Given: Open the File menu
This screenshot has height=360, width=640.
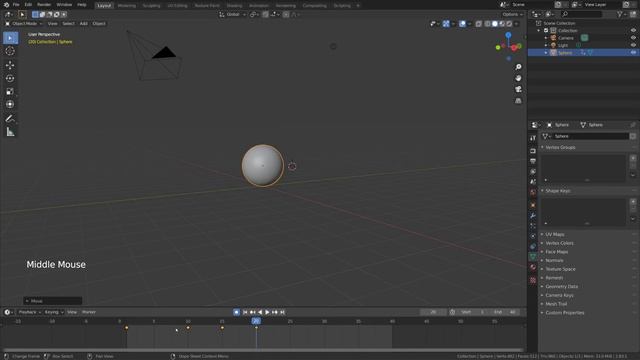Looking at the screenshot, I should (x=16, y=5).
